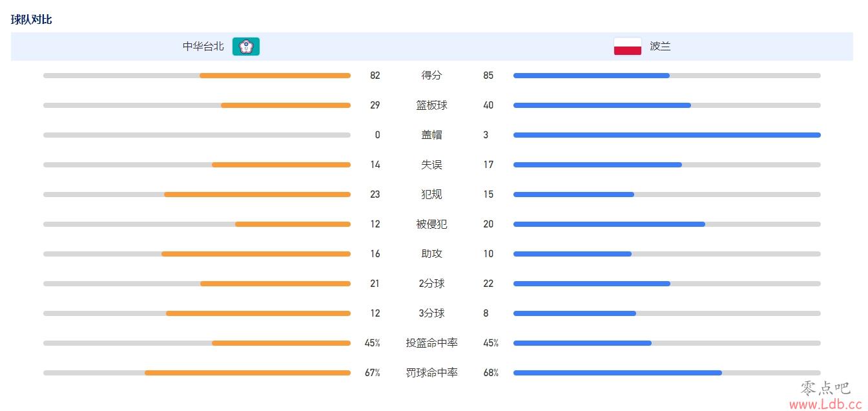
Task: Select the 波兰 team name
Action: click(660, 47)
